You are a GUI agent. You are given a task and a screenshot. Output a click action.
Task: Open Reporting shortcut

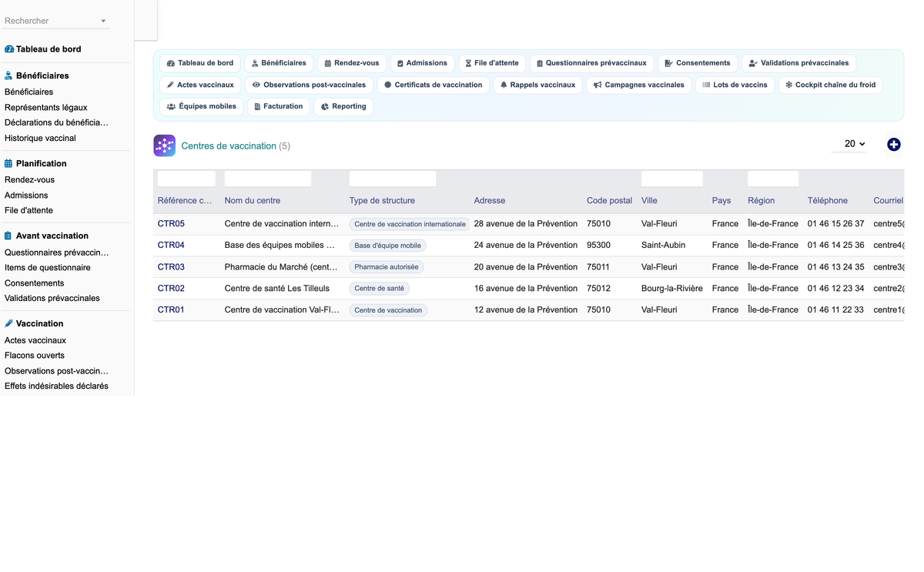pyautogui.click(x=343, y=106)
